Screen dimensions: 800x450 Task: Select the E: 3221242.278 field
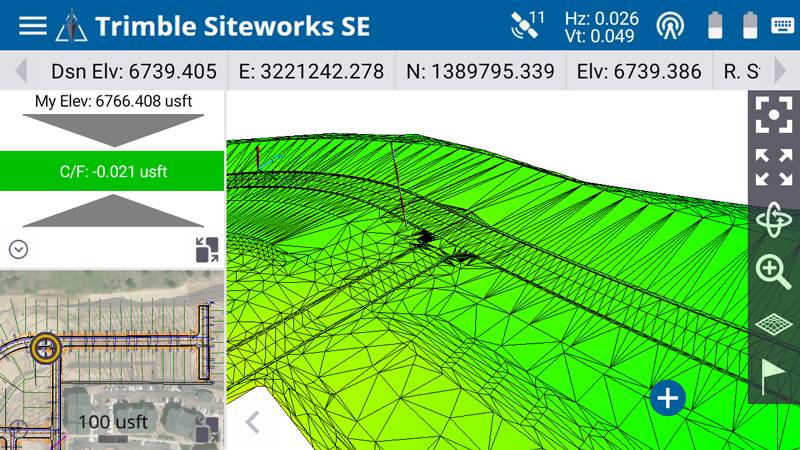(x=311, y=71)
